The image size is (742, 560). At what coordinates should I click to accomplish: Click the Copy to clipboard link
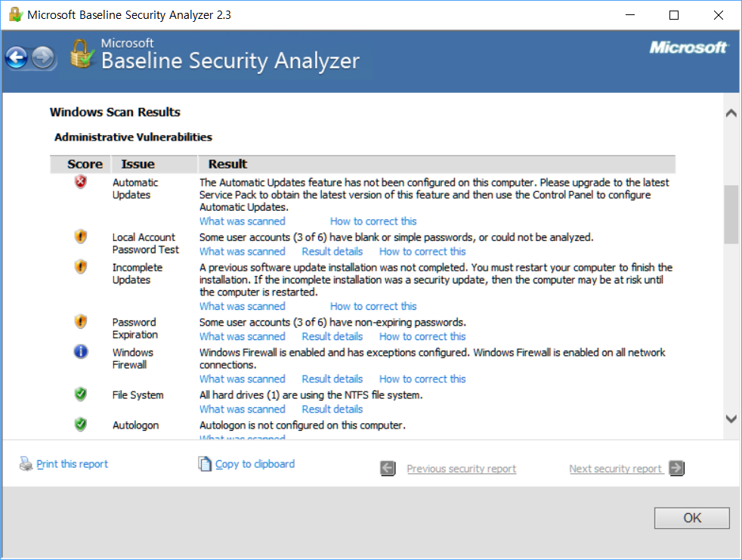click(x=255, y=464)
